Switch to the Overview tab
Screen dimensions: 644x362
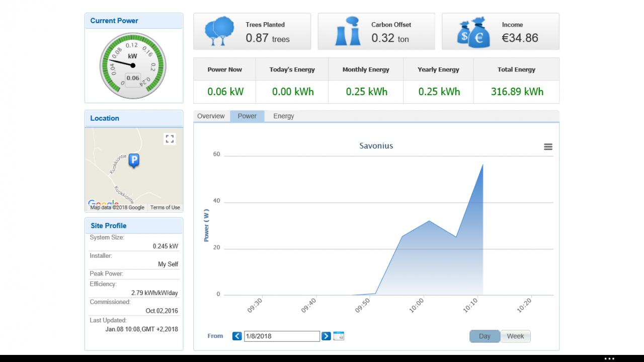coord(211,116)
